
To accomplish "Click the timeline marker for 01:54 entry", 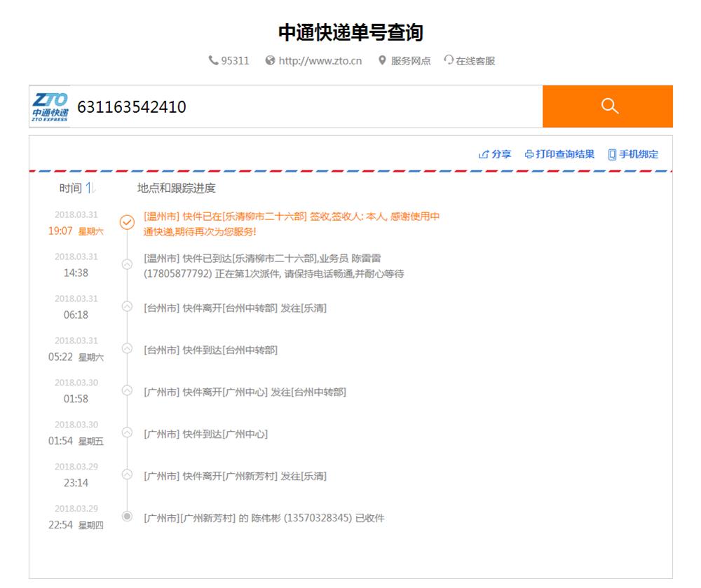I will (x=127, y=432).
